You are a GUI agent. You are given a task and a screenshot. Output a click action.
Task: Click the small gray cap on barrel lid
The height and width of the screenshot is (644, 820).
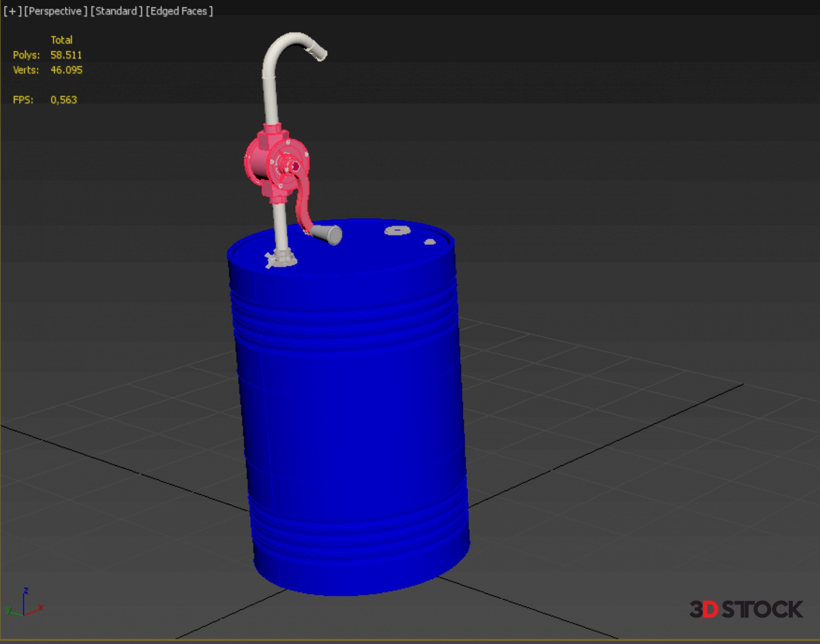coord(430,242)
